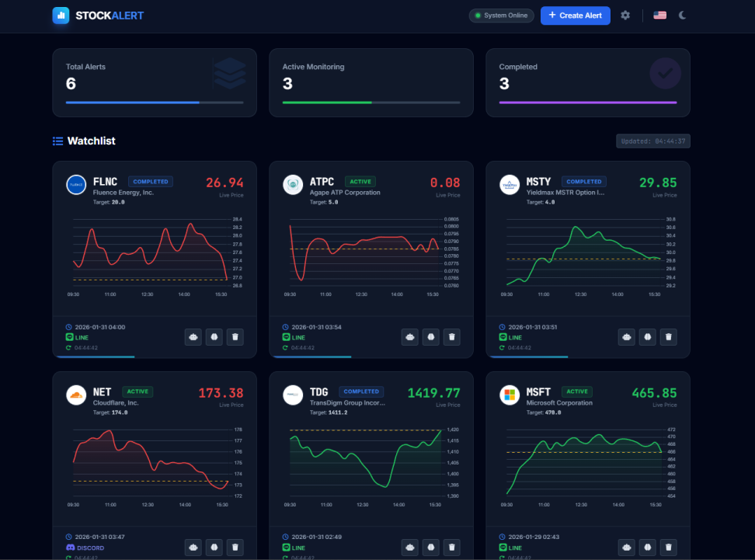Click the refresh icon beside 04:44:42 on MSTY card
755x560 pixels.
(503, 348)
